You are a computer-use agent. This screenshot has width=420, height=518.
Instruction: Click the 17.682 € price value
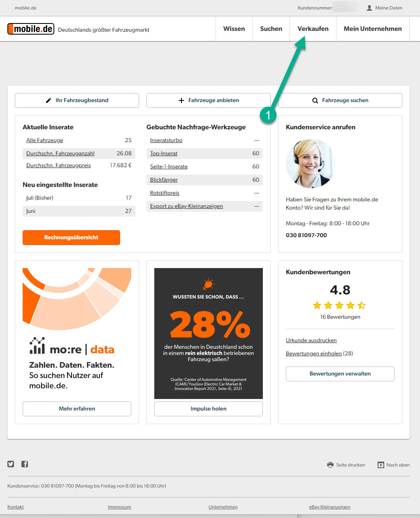tap(121, 166)
